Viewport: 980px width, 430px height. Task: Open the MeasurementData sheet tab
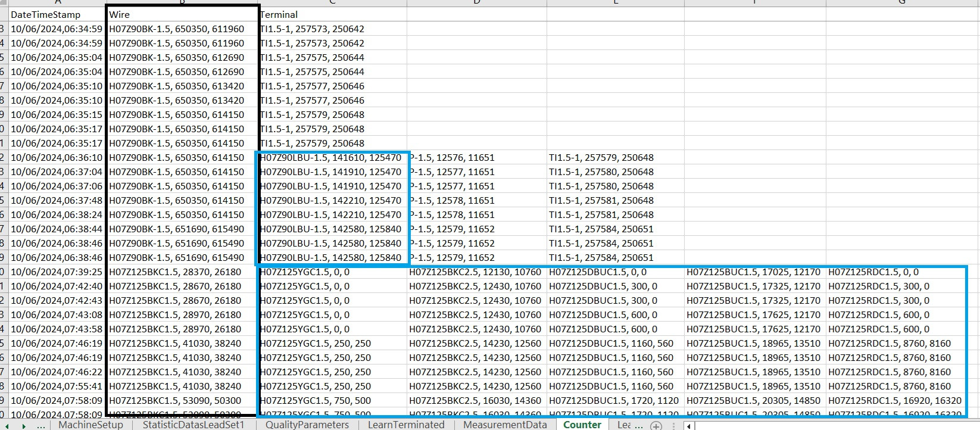pyautogui.click(x=505, y=425)
